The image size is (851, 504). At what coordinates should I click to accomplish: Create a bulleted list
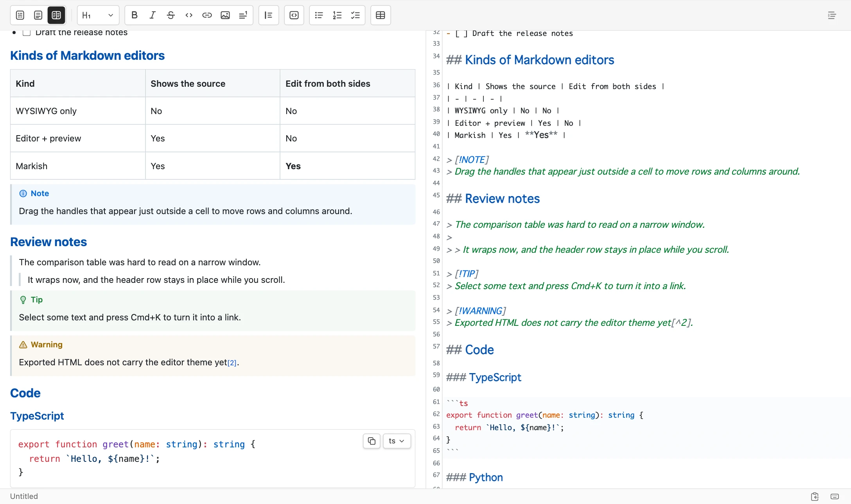tap(319, 15)
